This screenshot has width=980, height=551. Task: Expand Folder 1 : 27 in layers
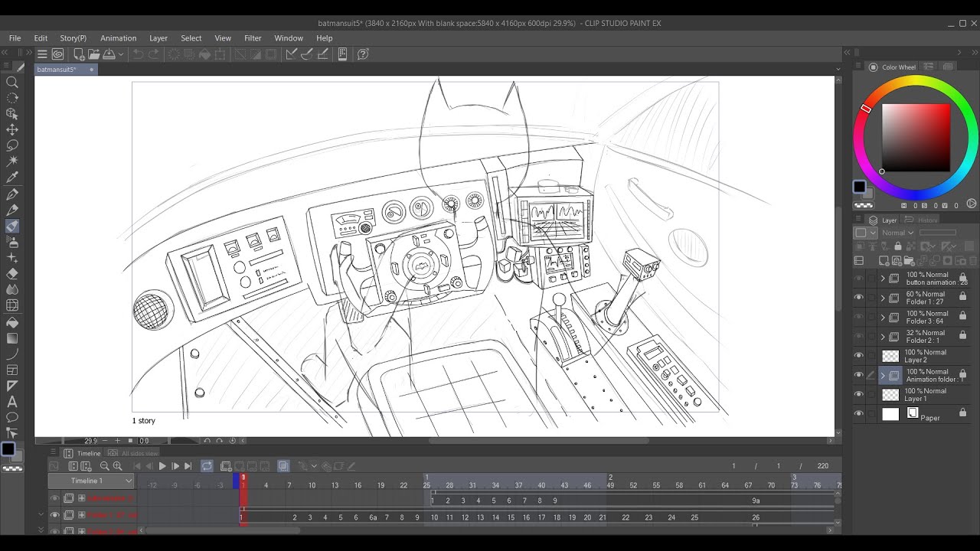883,298
